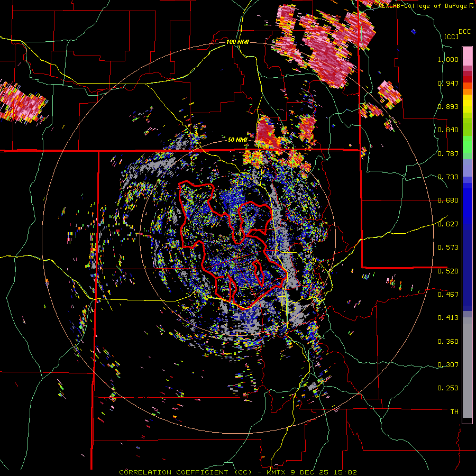Click the 0.840 legend value
476x476 pixels.
click(448, 130)
